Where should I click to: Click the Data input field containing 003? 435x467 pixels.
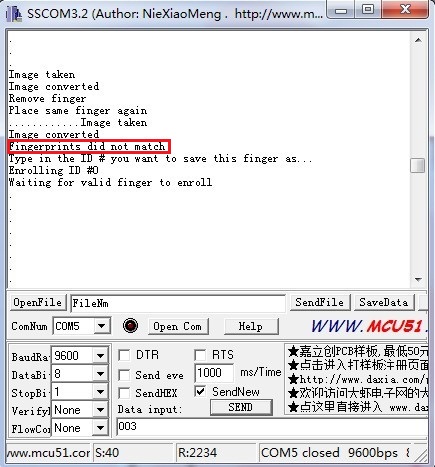point(272,427)
